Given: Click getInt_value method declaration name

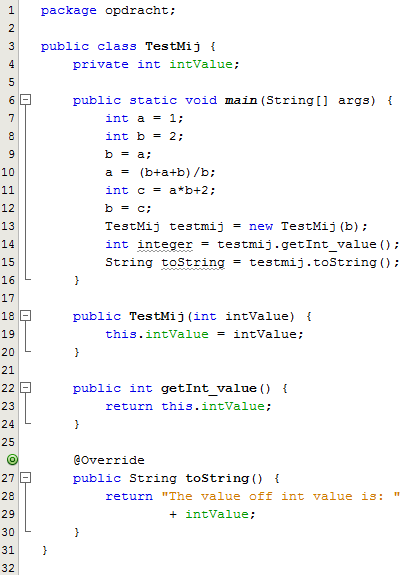Looking at the screenshot, I should tap(209, 388).
